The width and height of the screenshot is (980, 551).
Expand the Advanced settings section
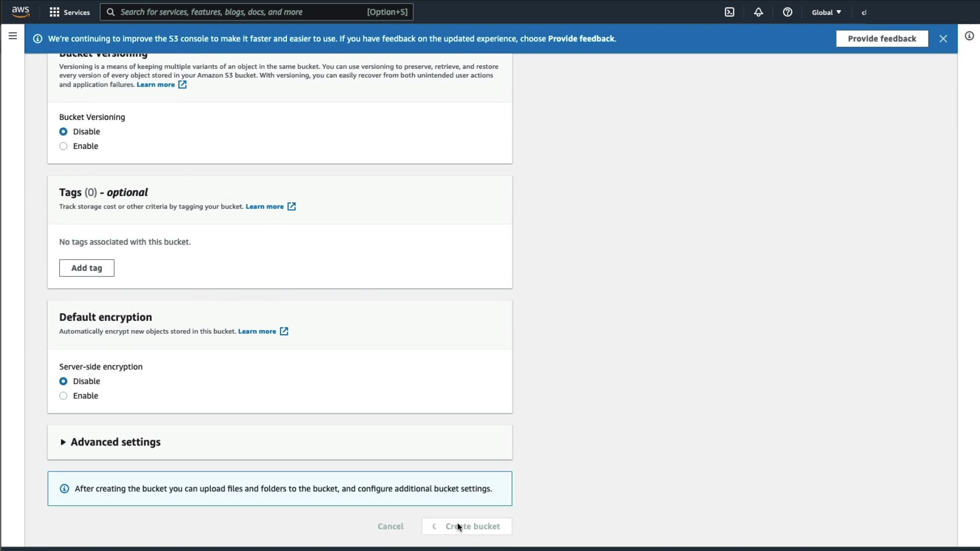coord(110,442)
